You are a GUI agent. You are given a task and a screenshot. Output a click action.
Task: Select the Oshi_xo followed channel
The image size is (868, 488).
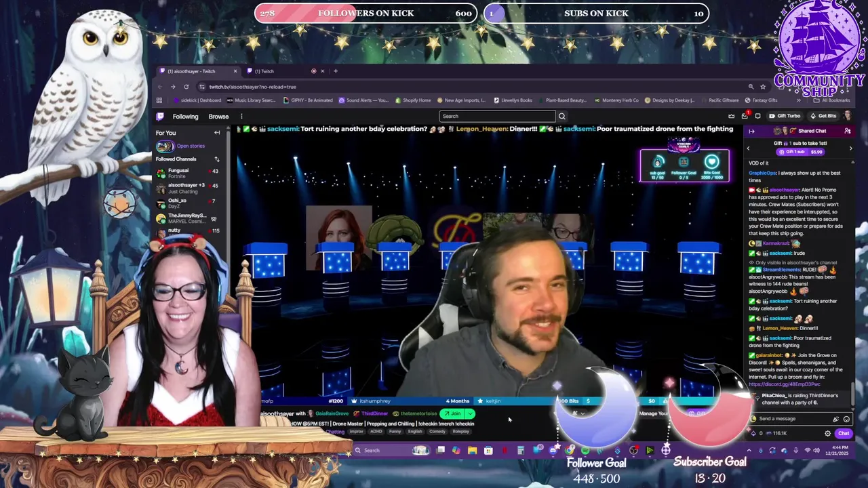[187, 203]
